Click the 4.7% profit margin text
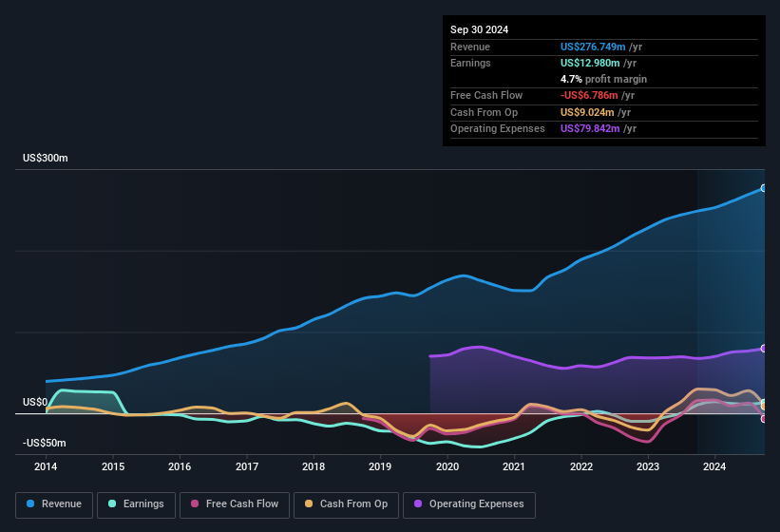 tap(603, 79)
